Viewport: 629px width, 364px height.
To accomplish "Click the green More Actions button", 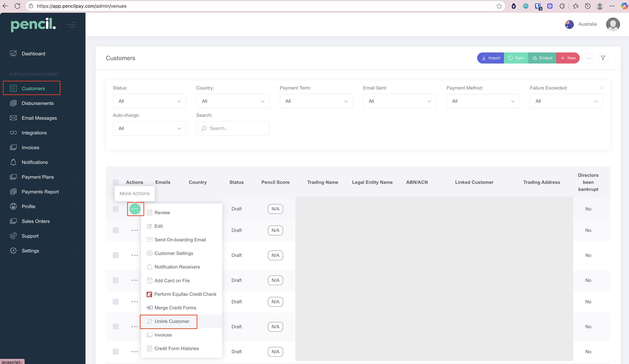I will 135,209.
